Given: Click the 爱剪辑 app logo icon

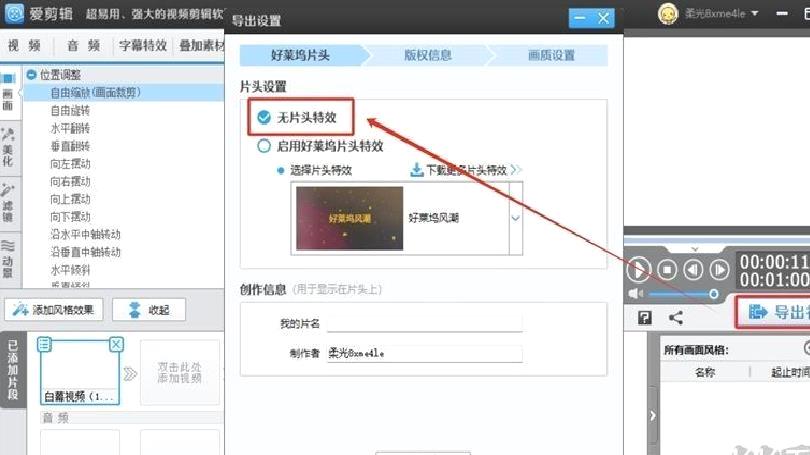Looking at the screenshot, I should [14, 14].
